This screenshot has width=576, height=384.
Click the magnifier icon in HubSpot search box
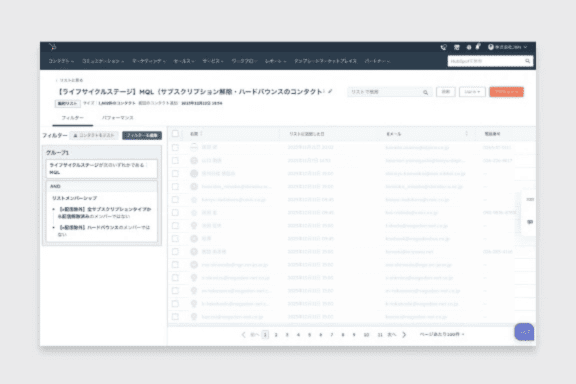(528, 61)
